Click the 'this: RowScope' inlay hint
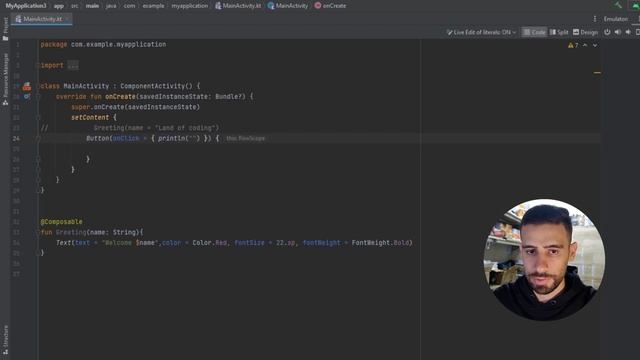640x360 pixels. tap(246, 138)
